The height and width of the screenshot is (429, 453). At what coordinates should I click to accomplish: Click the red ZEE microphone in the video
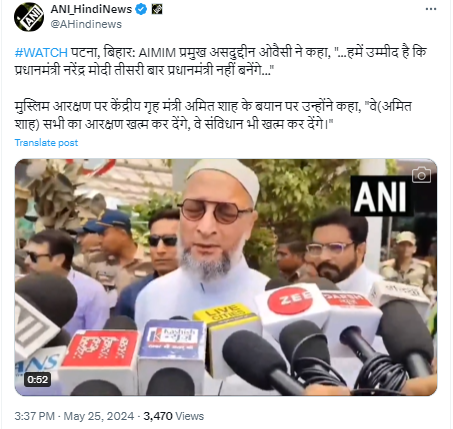point(292,303)
